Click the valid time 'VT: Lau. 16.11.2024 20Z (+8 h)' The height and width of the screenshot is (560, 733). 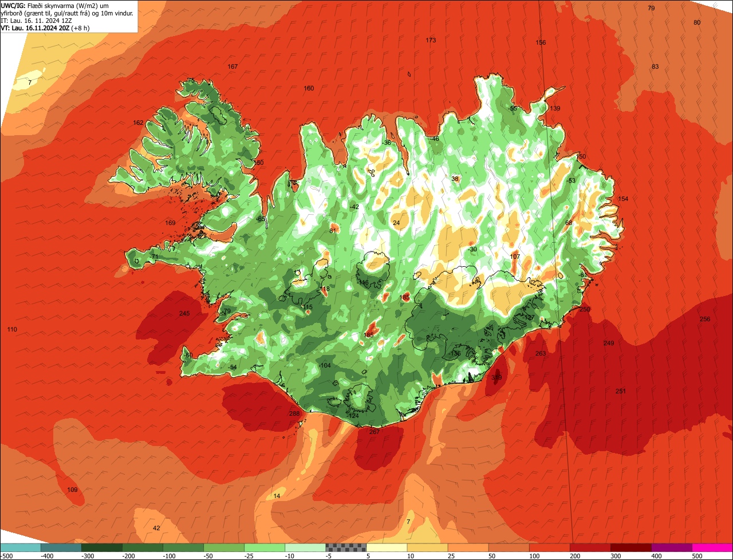pyautogui.click(x=46, y=28)
